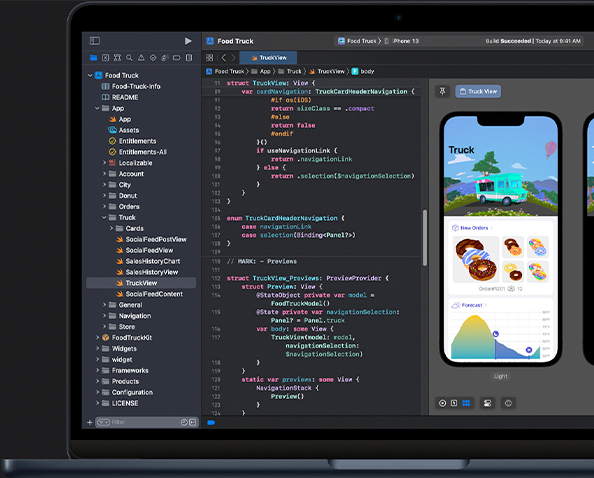Click body property in the breadcrumb path
This screenshot has width=594, height=478.
click(x=363, y=71)
